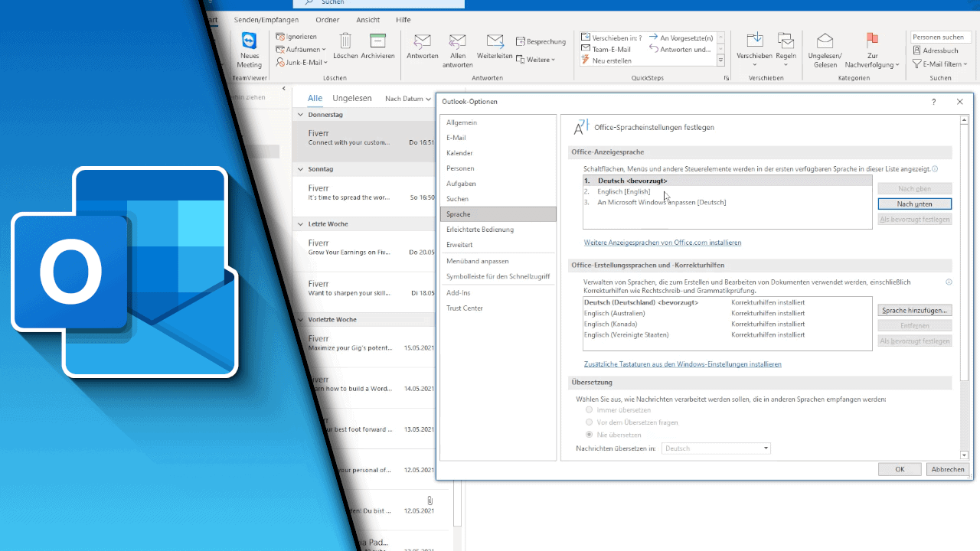This screenshot has height=551, width=980.
Task: Select Allgemein in Outlook-Optionen
Action: [x=498, y=122]
